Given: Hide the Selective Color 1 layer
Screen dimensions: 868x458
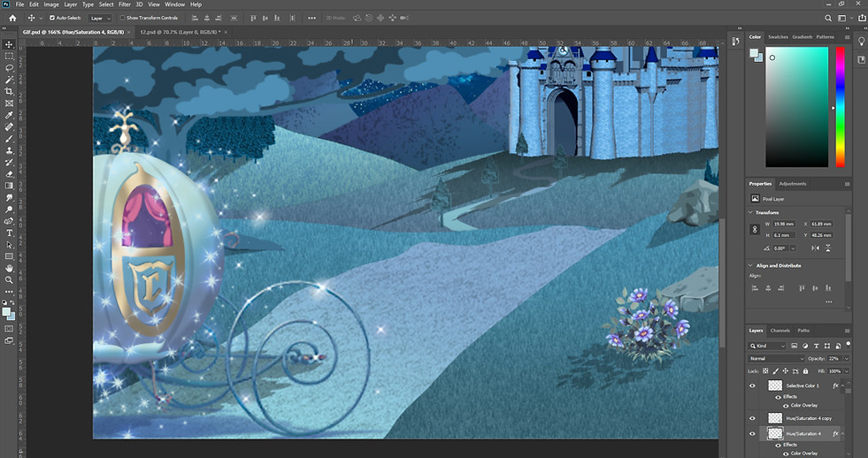Looking at the screenshot, I should pyautogui.click(x=752, y=385).
